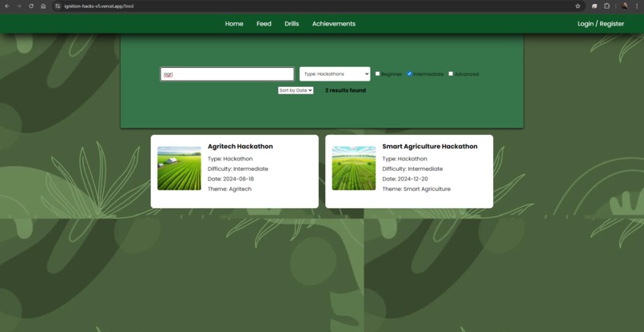Open the Agritech Hackathon card title
Viewport: 644px width, 332px height.
coord(241,147)
